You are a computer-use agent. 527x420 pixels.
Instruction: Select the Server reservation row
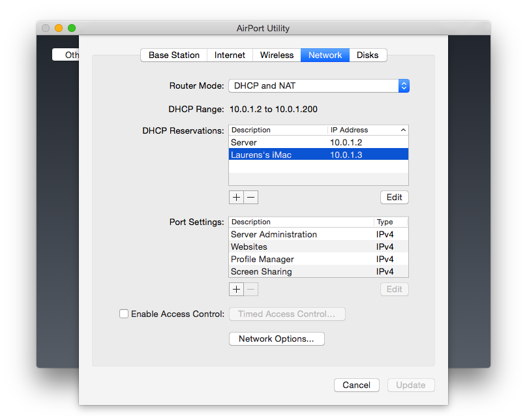pos(319,142)
